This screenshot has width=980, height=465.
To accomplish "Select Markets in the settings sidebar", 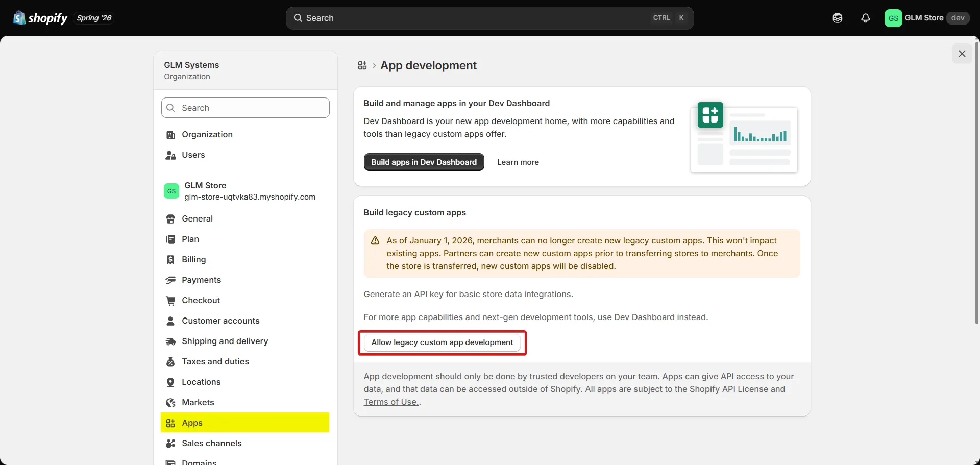I will 245,403.
